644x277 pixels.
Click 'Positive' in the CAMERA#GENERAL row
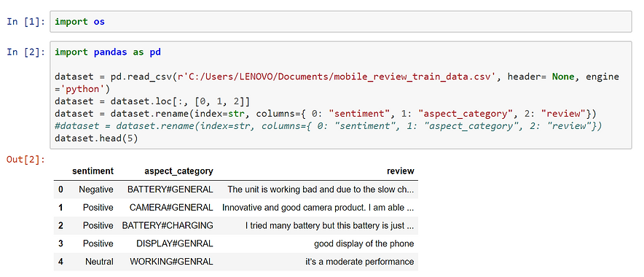[x=98, y=208]
